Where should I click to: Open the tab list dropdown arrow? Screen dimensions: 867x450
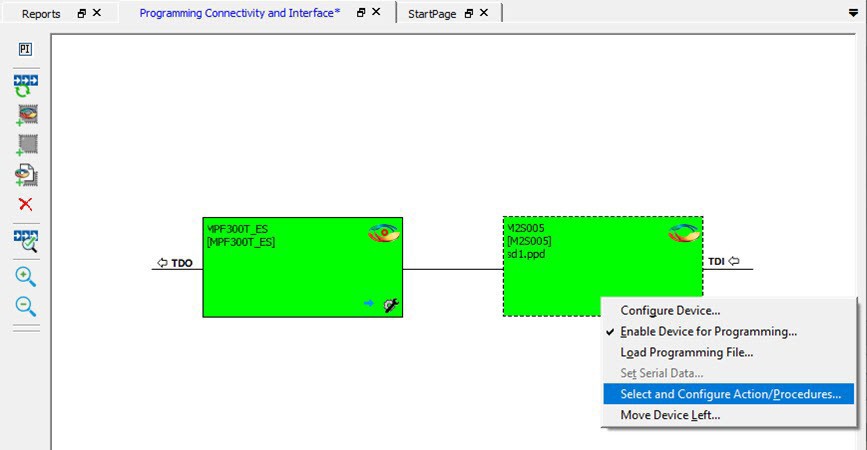(x=852, y=13)
